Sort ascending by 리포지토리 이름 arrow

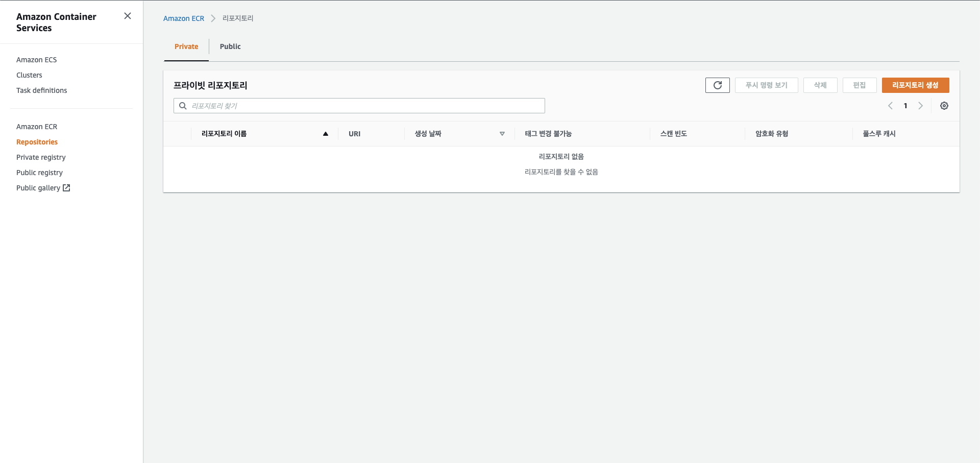pyautogui.click(x=326, y=134)
